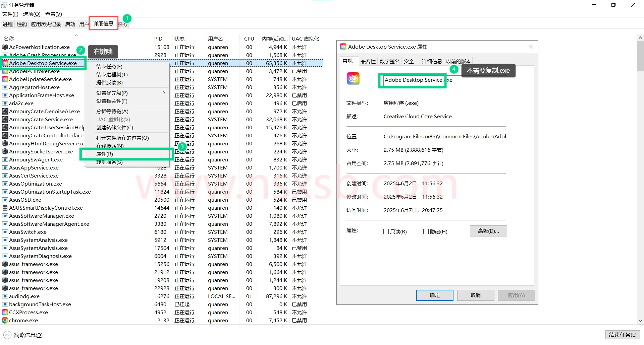
Task: Click the AggregatorHost.exe process icon
Action: [5, 87]
